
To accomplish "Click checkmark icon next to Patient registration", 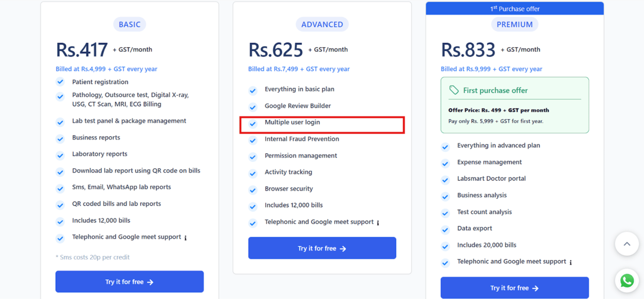I will [60, 82].
